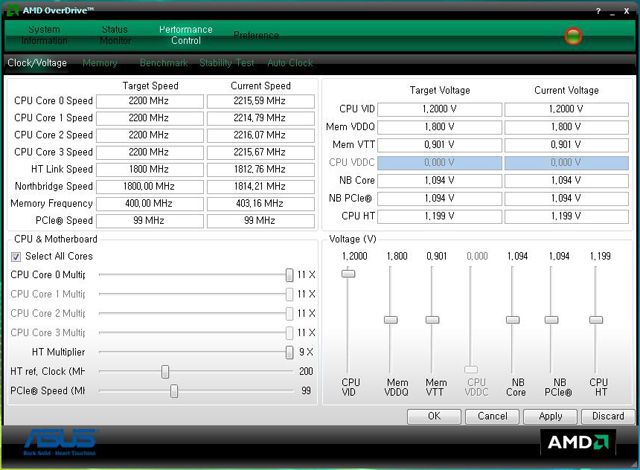This screenshot has height=470, width=640.
Task: Click the OK button
Action: (x=434, y=416)
